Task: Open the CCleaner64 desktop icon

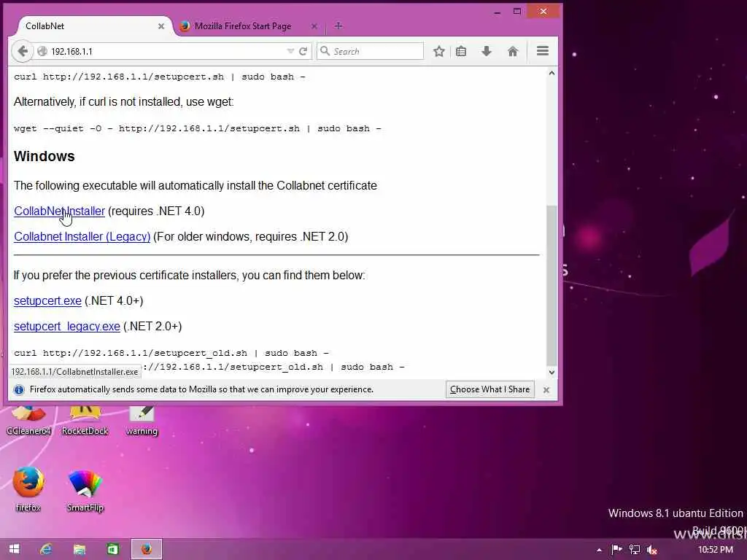Action: [28, 421]
